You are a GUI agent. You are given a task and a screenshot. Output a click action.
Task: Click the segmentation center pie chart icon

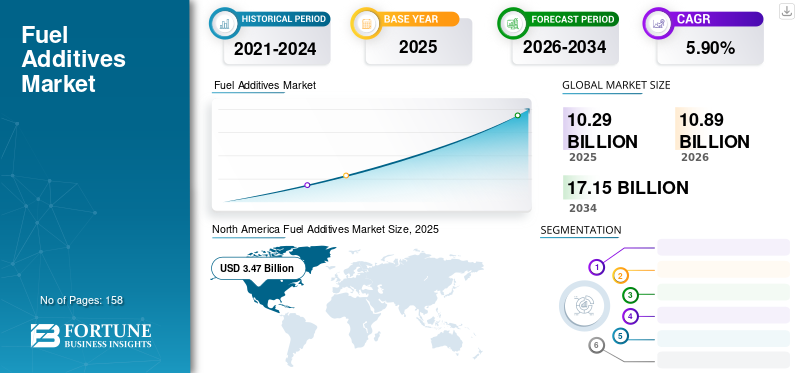[584, 306]
